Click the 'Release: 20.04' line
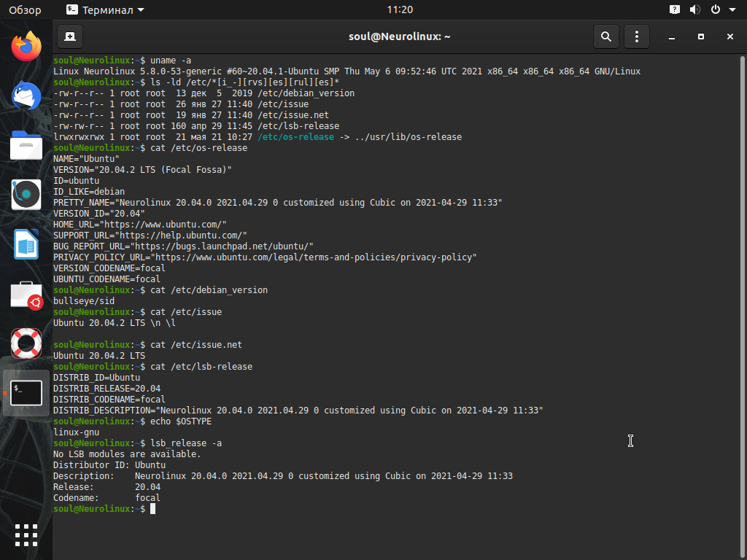This screenshot has height=560, width=747. (107, 487)
